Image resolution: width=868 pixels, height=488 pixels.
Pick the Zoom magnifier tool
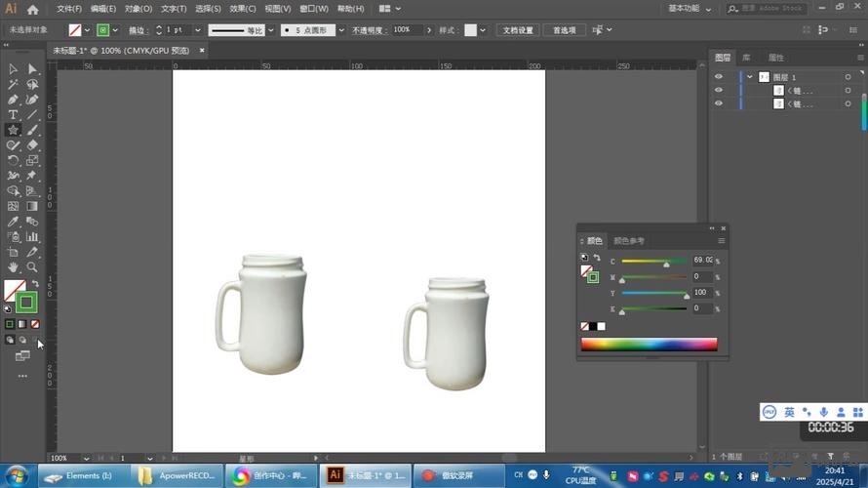[32, 267]
